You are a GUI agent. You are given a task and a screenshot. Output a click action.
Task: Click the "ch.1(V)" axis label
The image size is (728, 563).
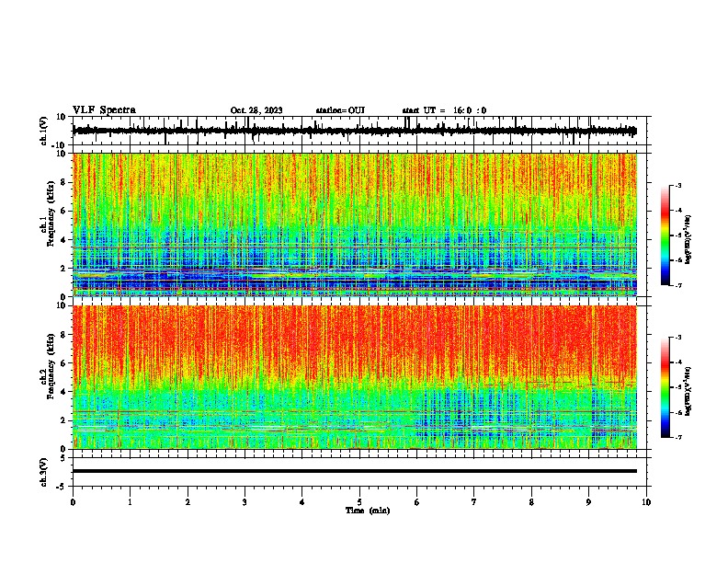point(44,131)
